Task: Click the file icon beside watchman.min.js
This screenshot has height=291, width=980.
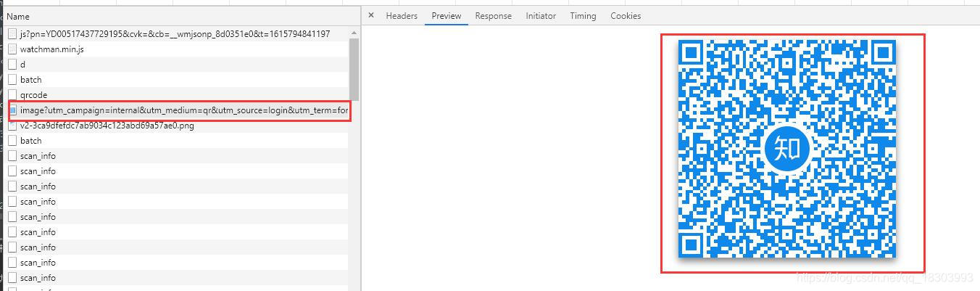Action: point(12,49)
